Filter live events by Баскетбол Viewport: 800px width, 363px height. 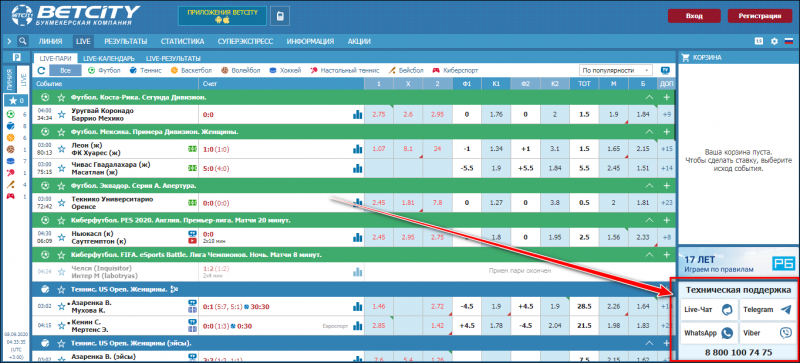191,70
